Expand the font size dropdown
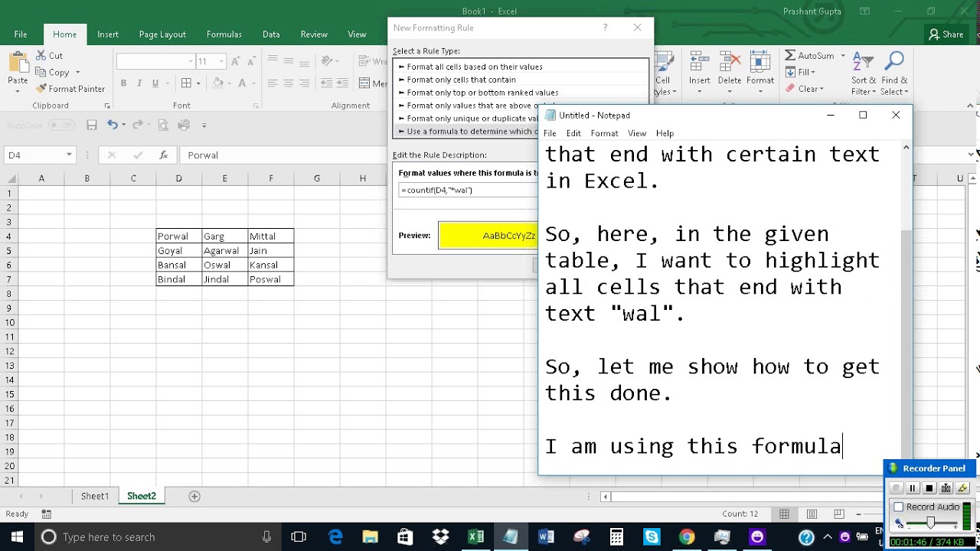This screenshot has height=551, width=980. click(x=221, y=61)
